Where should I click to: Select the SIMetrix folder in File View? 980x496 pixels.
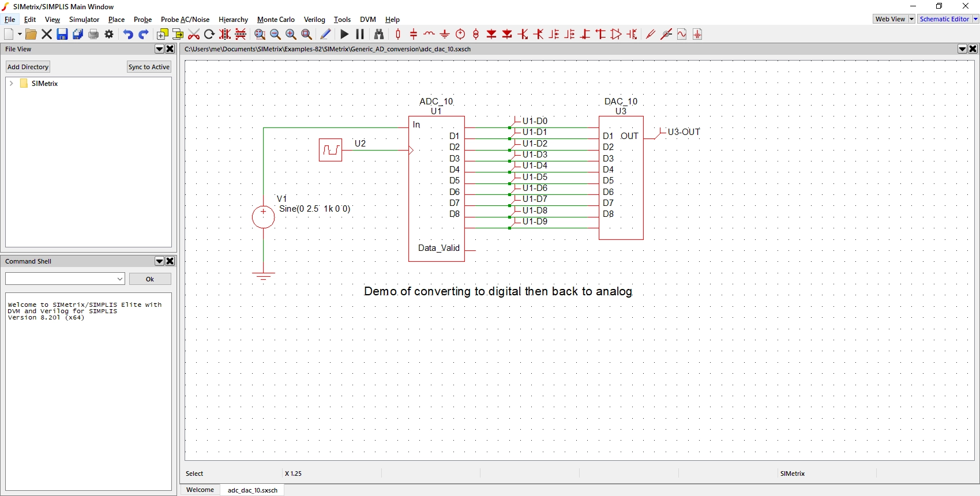39,84
